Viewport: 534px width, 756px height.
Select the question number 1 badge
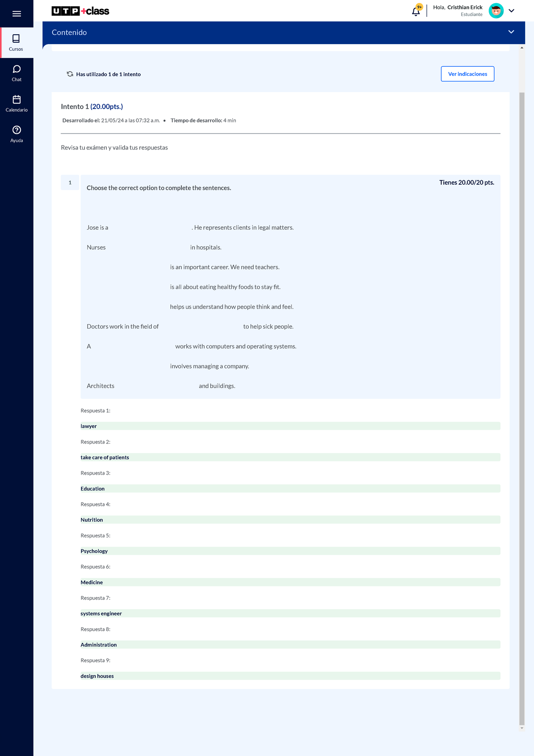70,183
